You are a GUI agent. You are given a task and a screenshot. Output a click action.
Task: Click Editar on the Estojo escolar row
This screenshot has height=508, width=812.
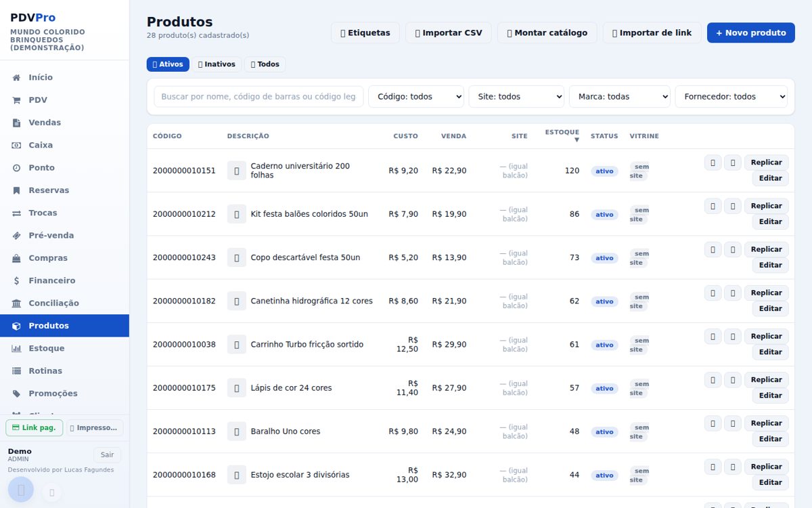[x=771, y=482]
